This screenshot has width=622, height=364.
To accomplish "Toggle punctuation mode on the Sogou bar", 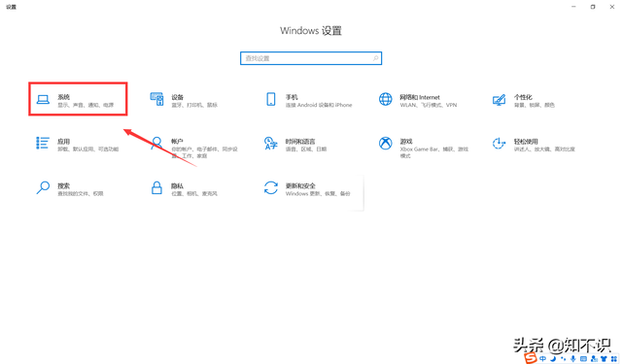I will (x=564, y=359).
